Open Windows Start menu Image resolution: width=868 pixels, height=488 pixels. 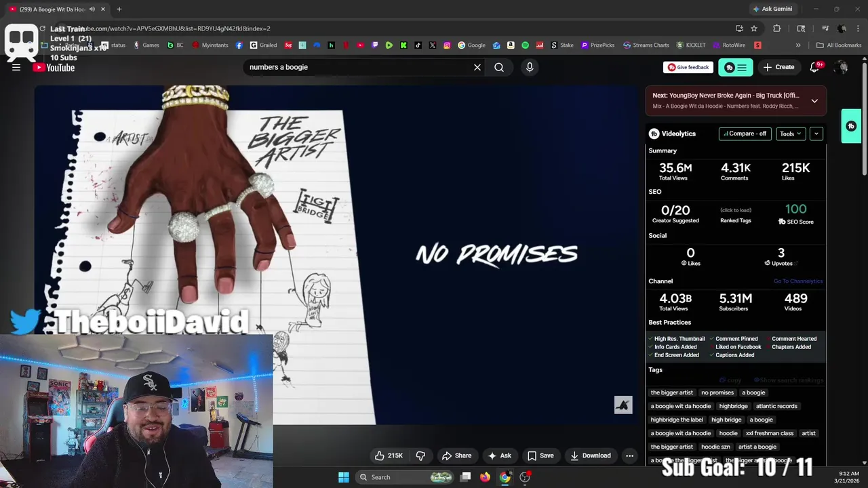tap(344, 477)
